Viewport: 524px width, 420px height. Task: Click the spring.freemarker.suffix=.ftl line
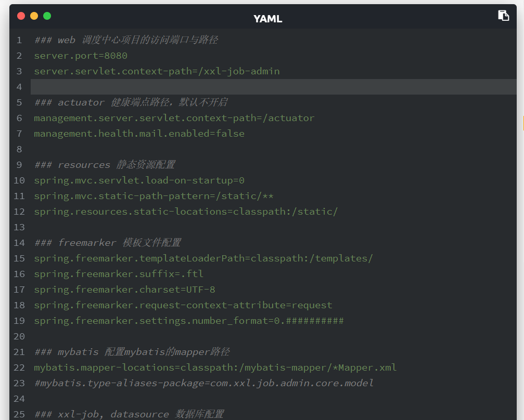tap(119, 274)
